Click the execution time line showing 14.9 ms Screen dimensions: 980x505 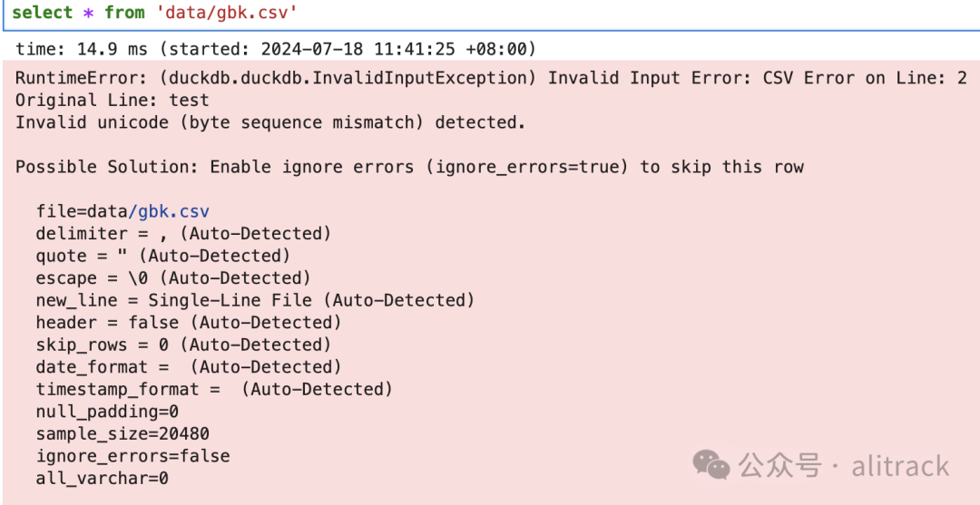click(276, 48)
